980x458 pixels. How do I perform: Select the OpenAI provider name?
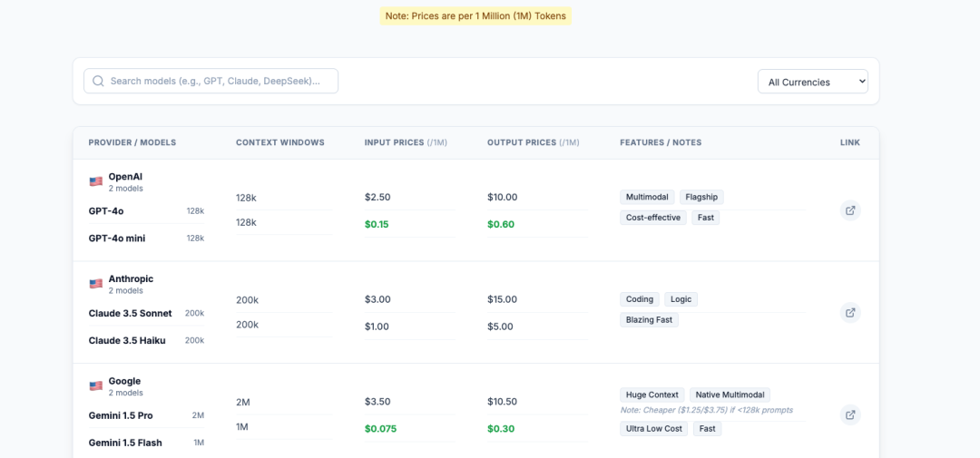click(125, 177)
